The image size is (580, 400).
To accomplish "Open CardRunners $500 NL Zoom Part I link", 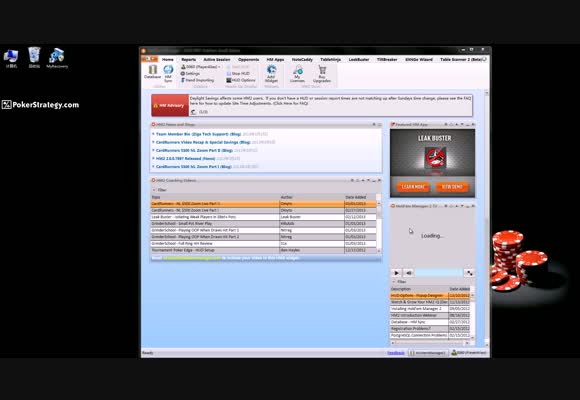I will point(194,167).
